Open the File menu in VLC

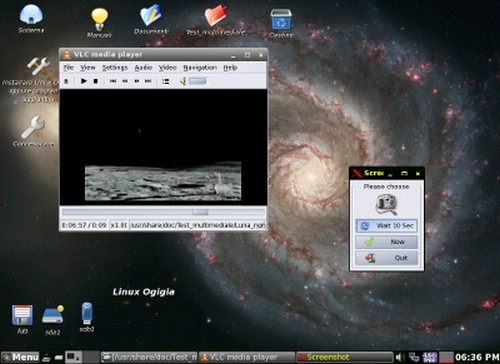tap(68, 68)
